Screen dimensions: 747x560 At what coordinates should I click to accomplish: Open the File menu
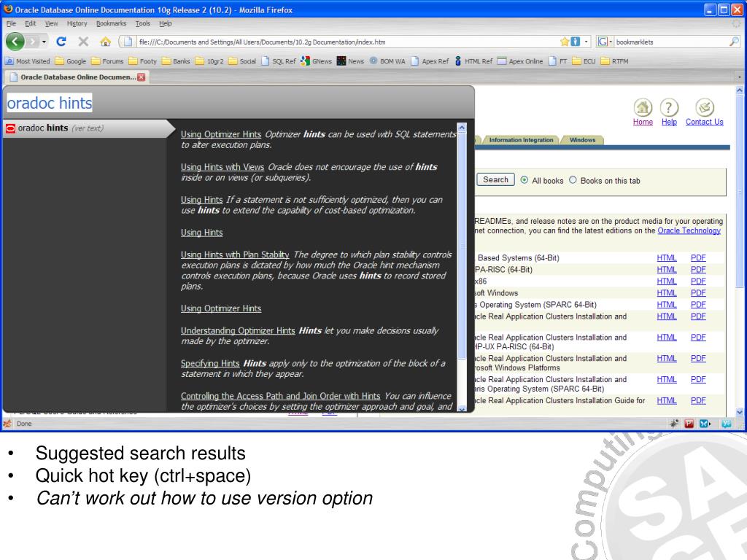pos(11,23)
